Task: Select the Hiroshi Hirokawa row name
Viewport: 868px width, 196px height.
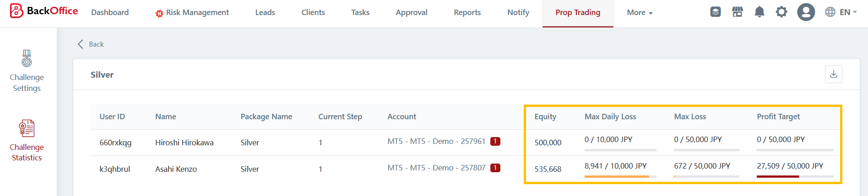Action: click(x=184, y=143)
